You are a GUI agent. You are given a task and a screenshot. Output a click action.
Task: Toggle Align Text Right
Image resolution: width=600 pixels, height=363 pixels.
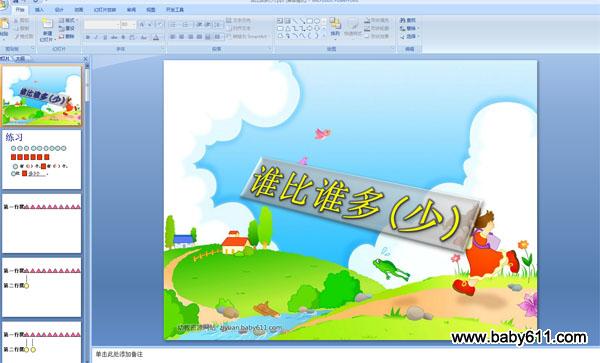tap(190, 37)
